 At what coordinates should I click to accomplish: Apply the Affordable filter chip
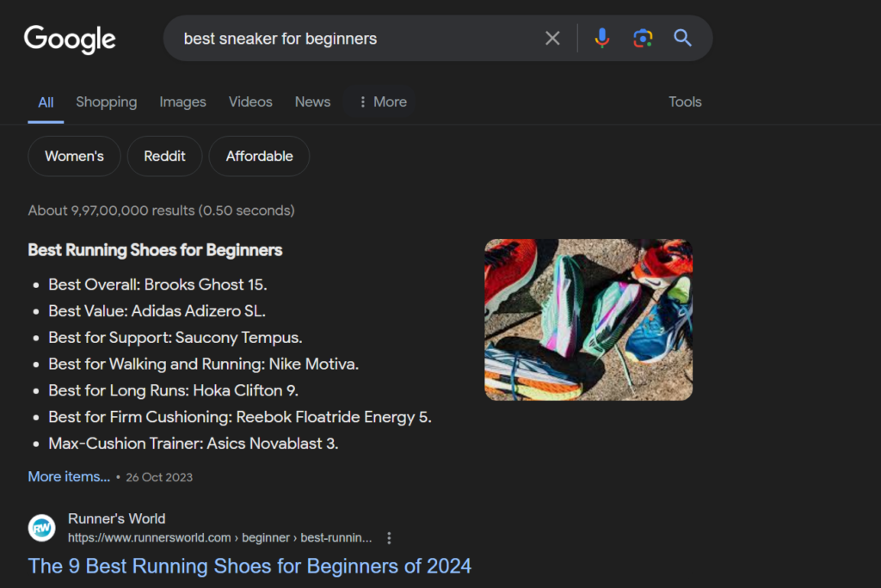(x=259, y=156)
